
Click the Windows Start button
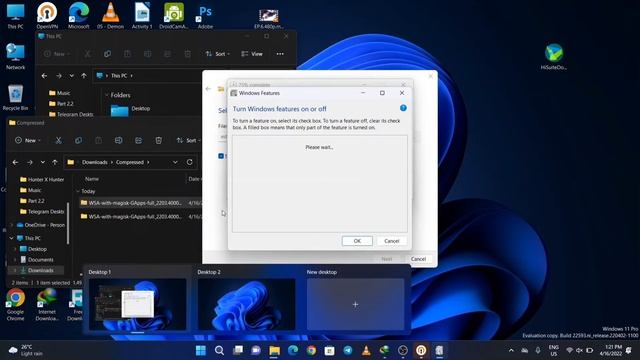201,350
